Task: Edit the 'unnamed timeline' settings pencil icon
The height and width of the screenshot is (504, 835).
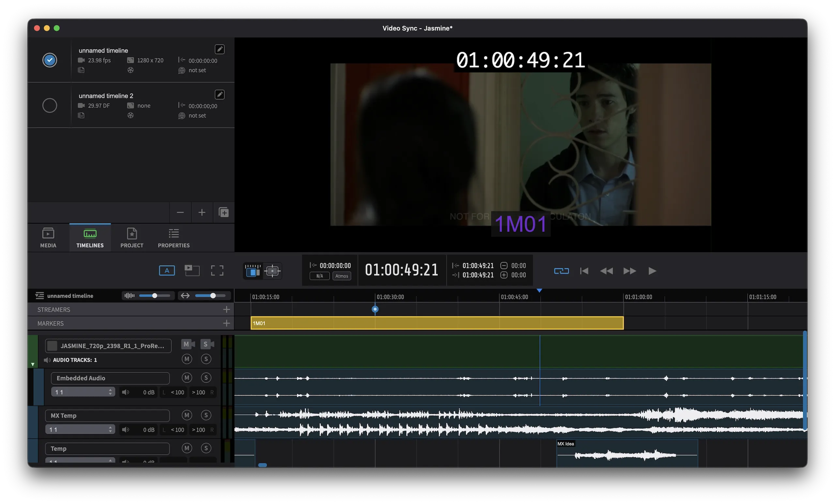Action: (x=220, y=50)
